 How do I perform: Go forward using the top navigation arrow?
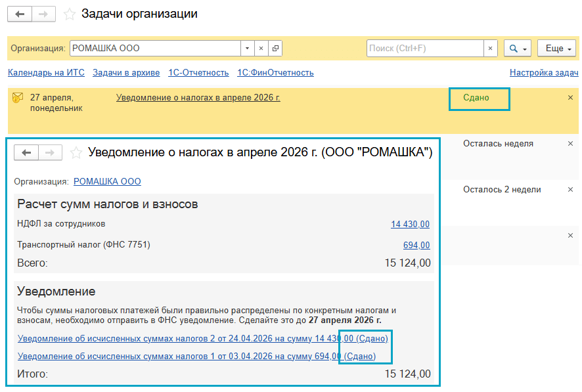(x=43, y=14)
